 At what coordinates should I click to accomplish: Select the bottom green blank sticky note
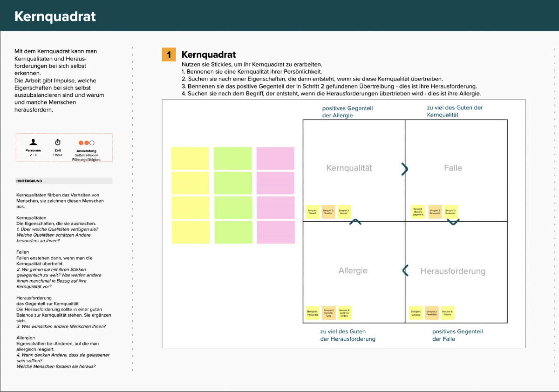[233, 232]
